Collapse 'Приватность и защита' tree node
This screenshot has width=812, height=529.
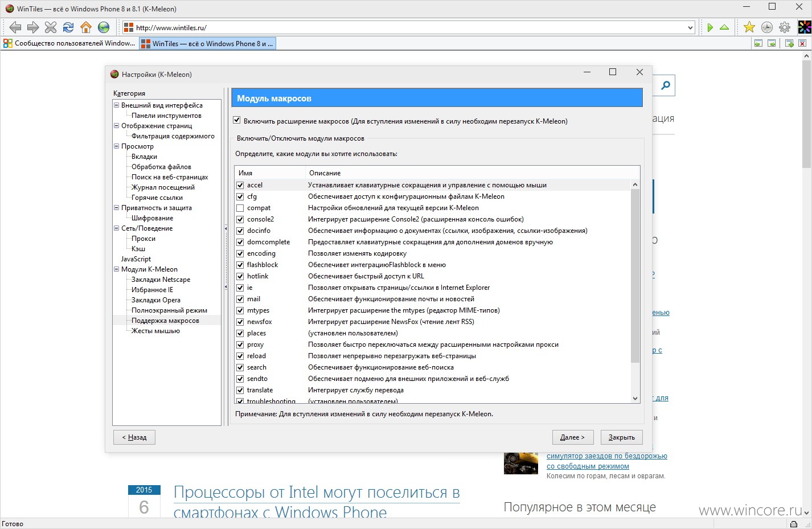click(x=116, y=207)
